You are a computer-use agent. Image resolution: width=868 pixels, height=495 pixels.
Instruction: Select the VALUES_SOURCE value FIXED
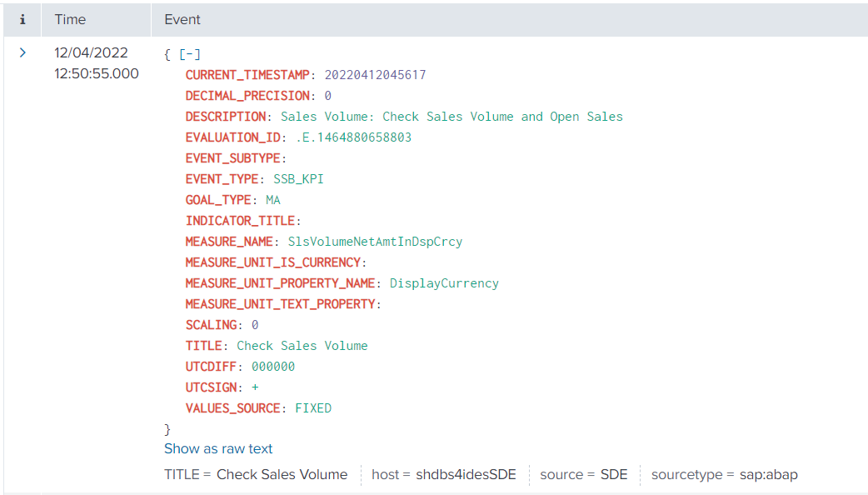pos(313,408)
